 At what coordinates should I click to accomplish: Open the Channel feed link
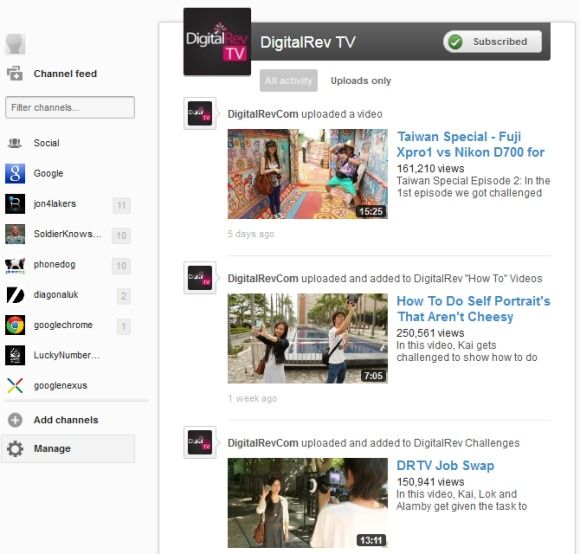(x=65, y=74)
